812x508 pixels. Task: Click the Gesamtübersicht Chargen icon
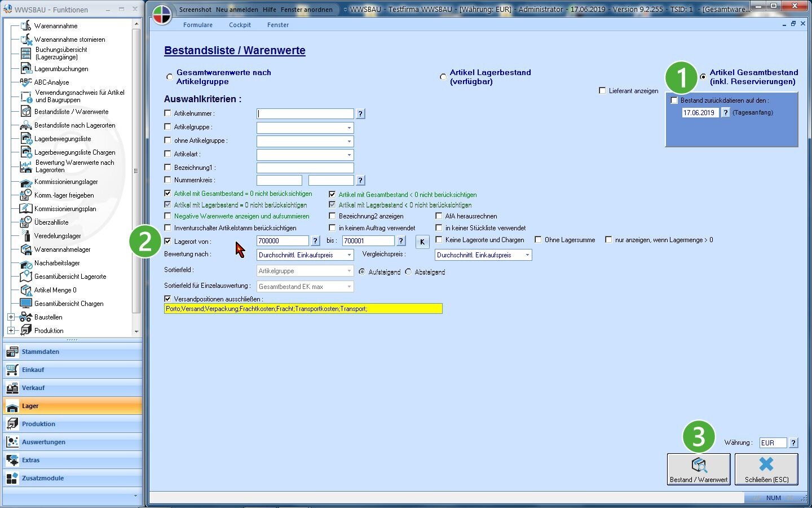tap(26, 304)
